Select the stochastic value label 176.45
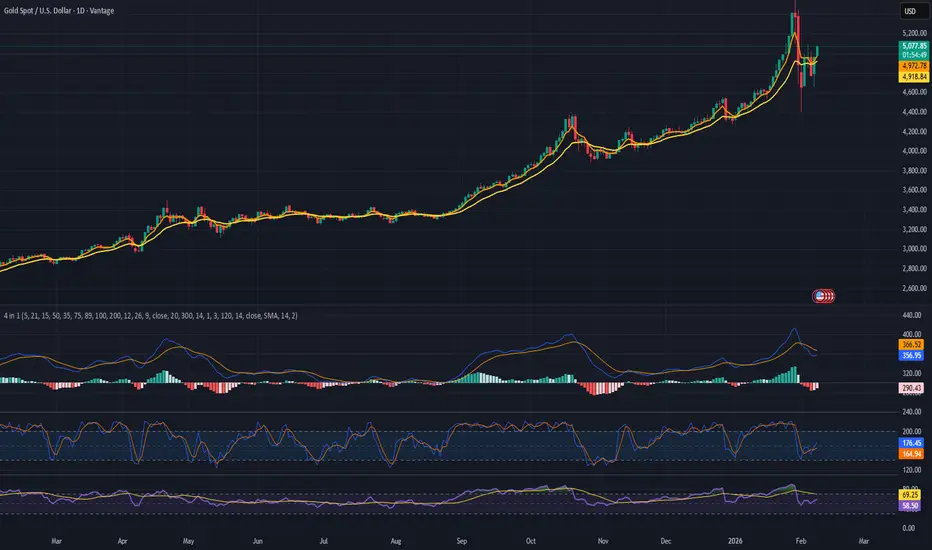This screenshot has width=932, height=550. [x=911, y=443]
